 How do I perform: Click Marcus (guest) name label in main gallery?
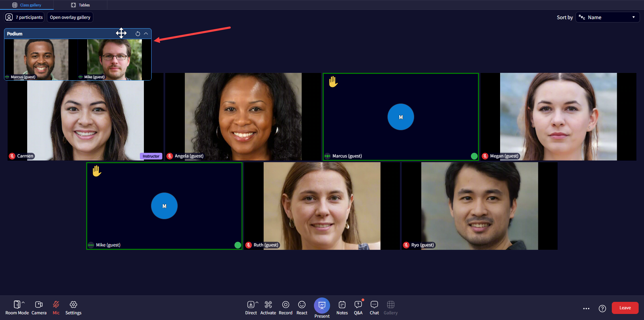[347, 156]
